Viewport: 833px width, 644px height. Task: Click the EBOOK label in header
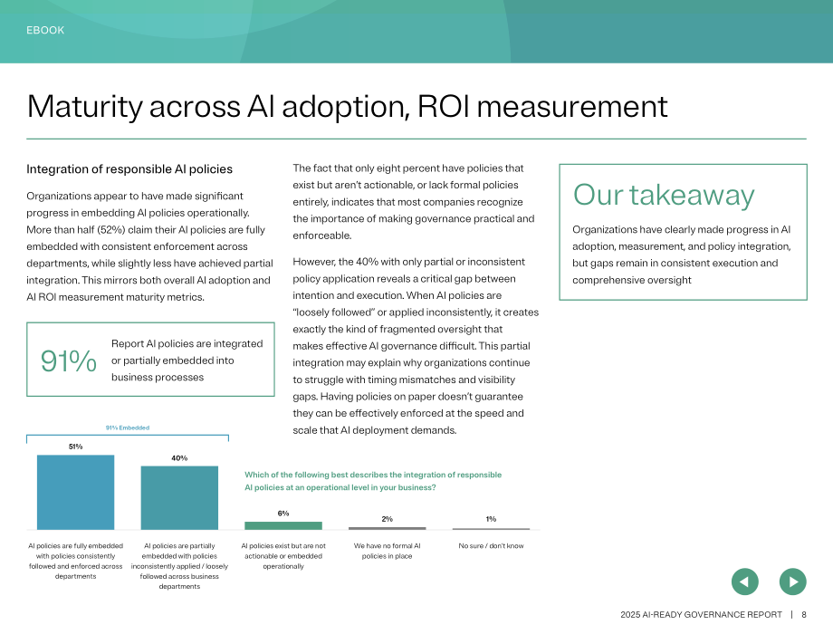tap(45, 30)
